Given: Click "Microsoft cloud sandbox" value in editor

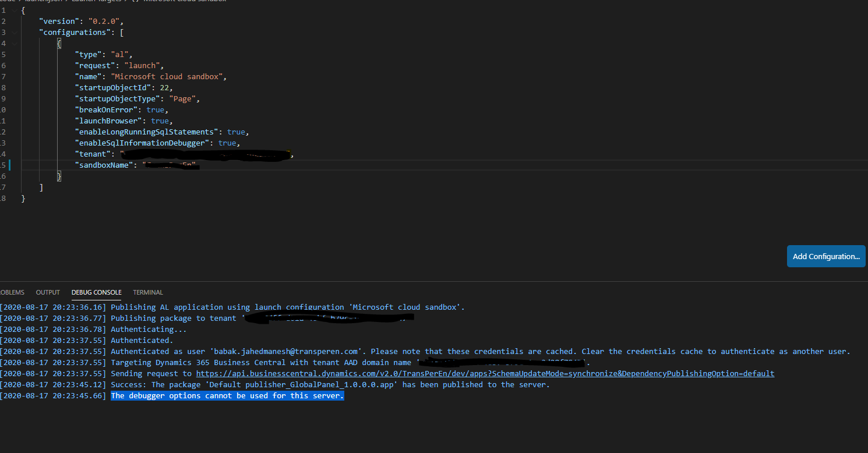Looking at the screenshot, I should [166, 77].
